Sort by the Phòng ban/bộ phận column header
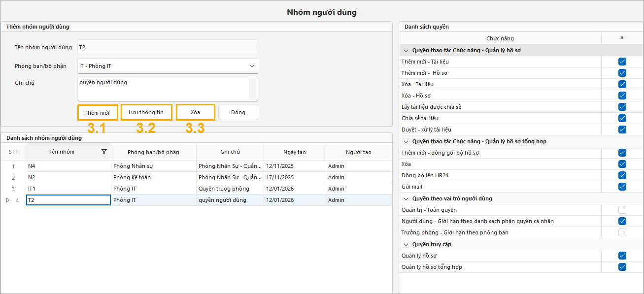This screenshot has width=644, height=294. point(153,152)
